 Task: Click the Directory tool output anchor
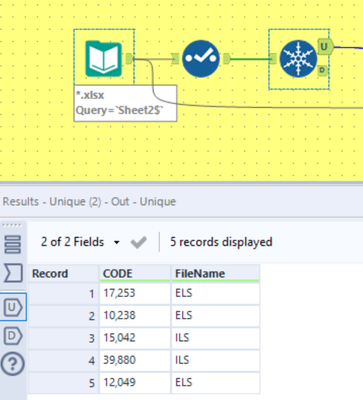tap(129, 59)
